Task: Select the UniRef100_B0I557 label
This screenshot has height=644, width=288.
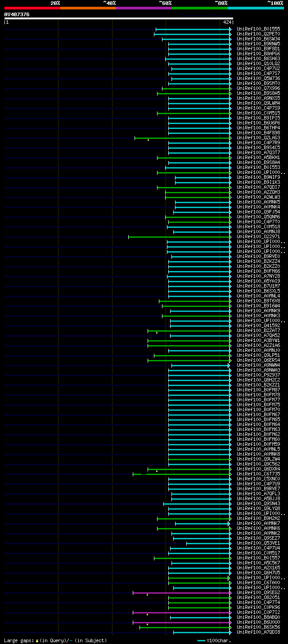Action: [258, 558]
